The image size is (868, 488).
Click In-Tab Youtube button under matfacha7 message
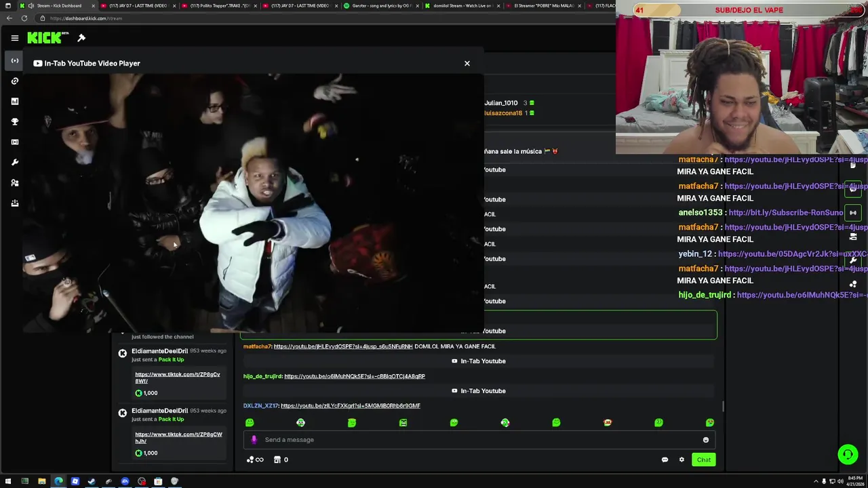tap(479, 361)
